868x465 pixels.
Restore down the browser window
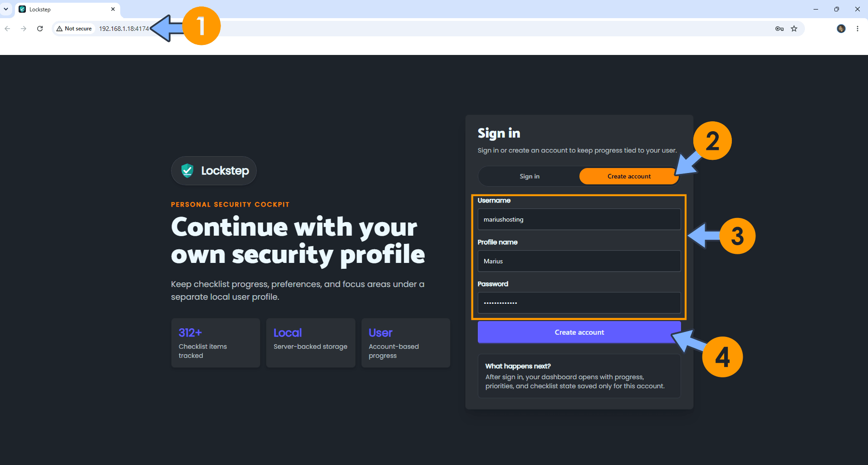(x=837, y=9)
